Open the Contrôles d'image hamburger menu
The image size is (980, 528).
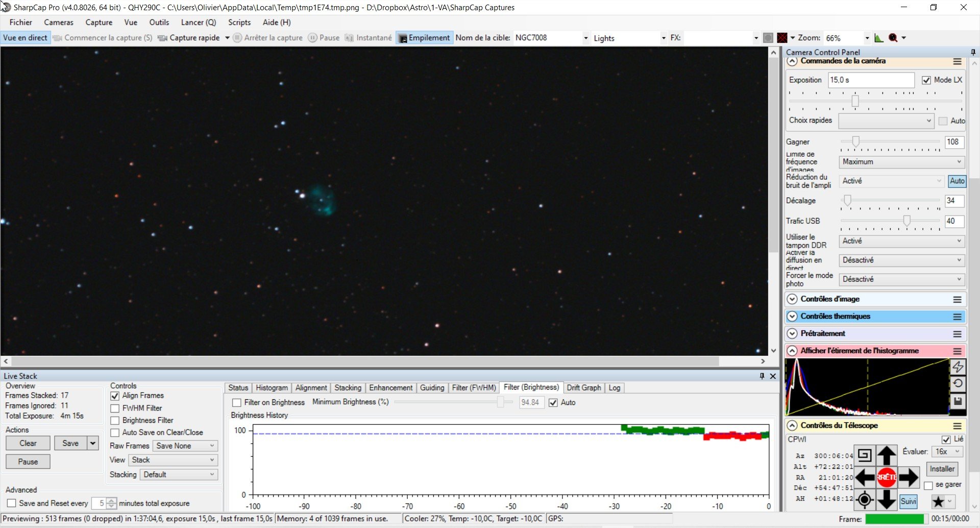[x=958, y=299]
